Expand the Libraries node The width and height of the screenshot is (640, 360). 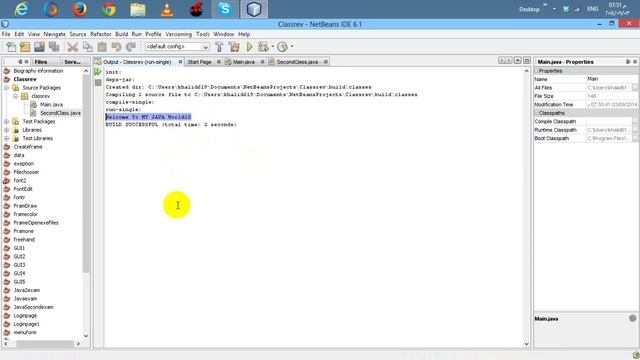[7, 130]
